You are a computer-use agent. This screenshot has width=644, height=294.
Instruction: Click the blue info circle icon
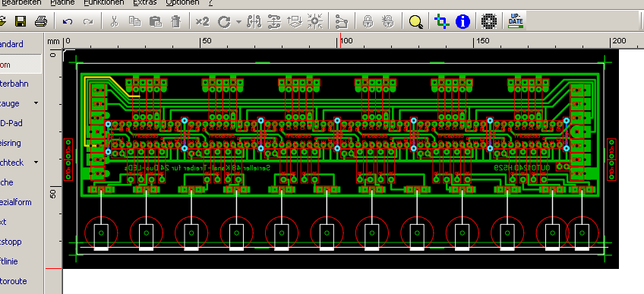pyautogui.click(x=462, y=21)
